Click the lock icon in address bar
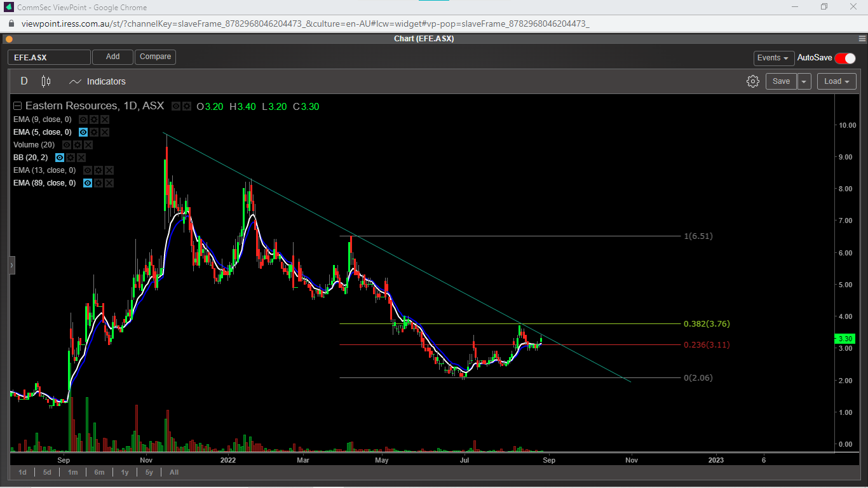This screenshot has height=488, width=868. [x=11, y=24]
